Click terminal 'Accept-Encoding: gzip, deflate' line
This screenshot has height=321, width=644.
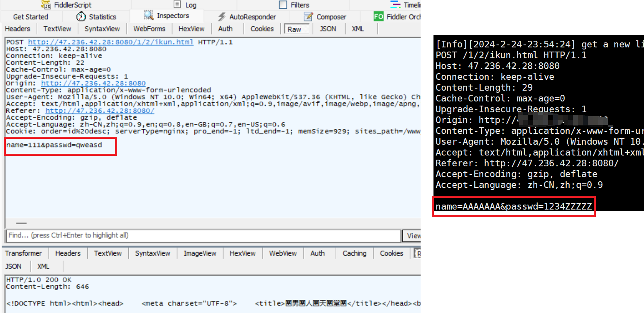[516, 174]
